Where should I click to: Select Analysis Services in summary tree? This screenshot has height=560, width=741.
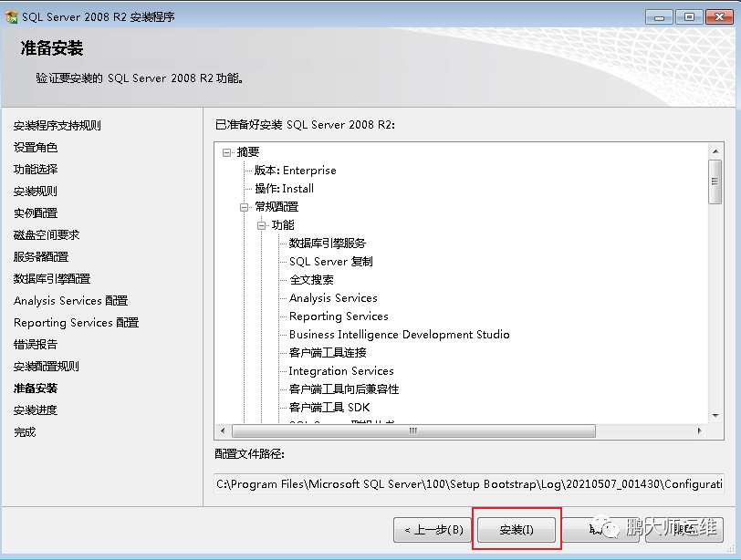[333, 298]
